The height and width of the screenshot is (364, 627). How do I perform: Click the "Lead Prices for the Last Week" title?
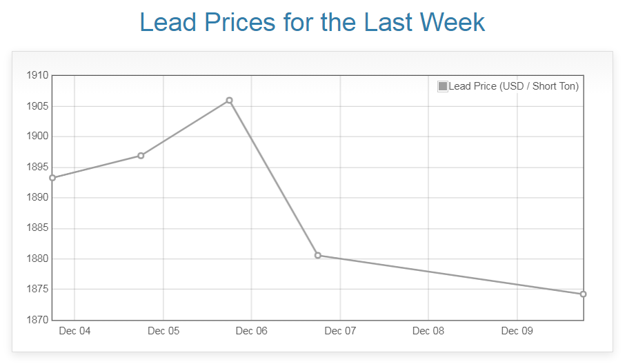[312, 22]
